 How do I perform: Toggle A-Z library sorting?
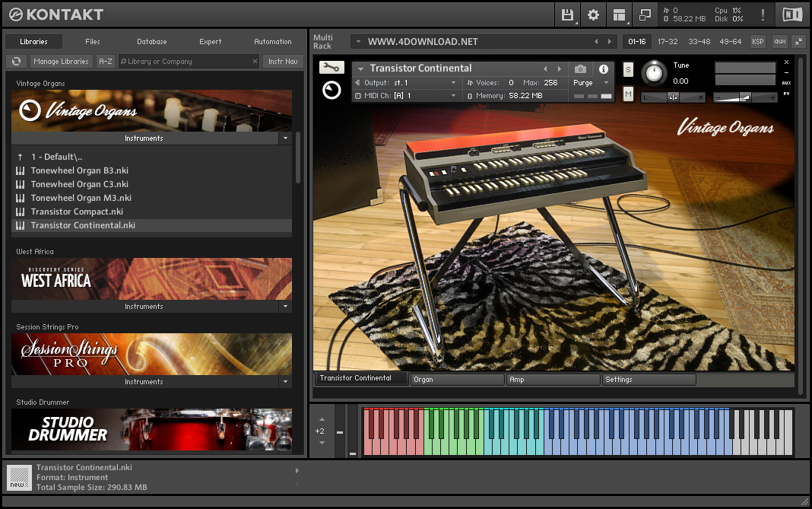106,61
